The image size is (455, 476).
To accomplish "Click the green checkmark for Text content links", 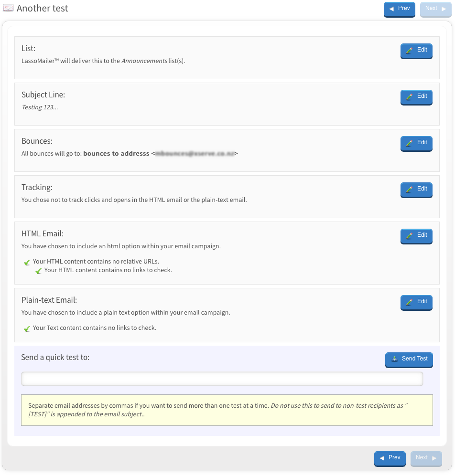I will coord(27,329).
